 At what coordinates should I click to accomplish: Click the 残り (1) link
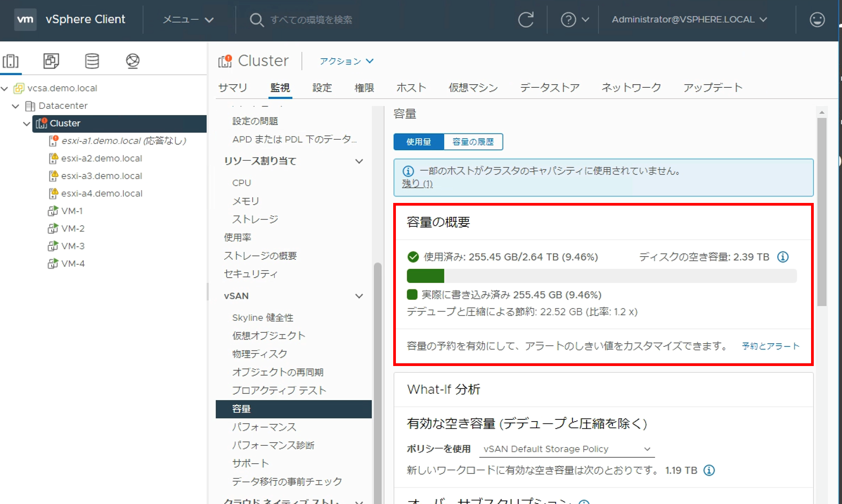(417, 184)
